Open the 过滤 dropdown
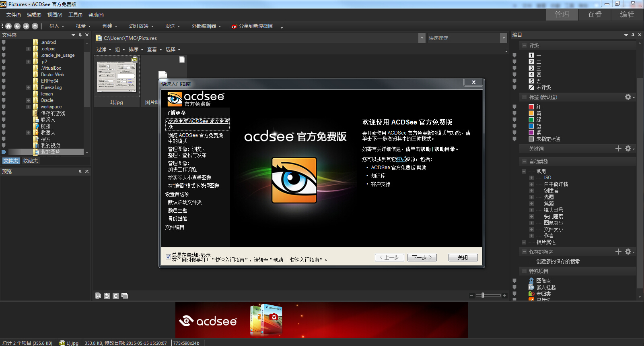 (104, 50)
